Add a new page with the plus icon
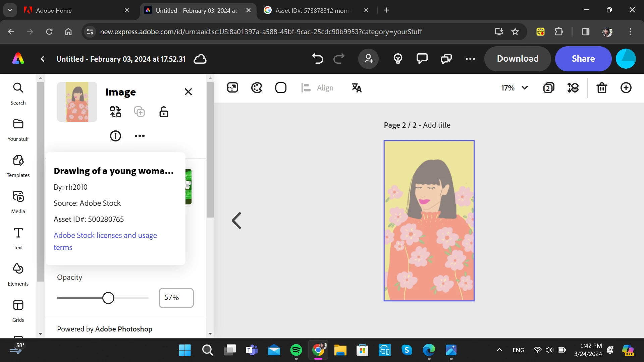The width and height of the screenshot is (644, 362). tap(626, 88)
